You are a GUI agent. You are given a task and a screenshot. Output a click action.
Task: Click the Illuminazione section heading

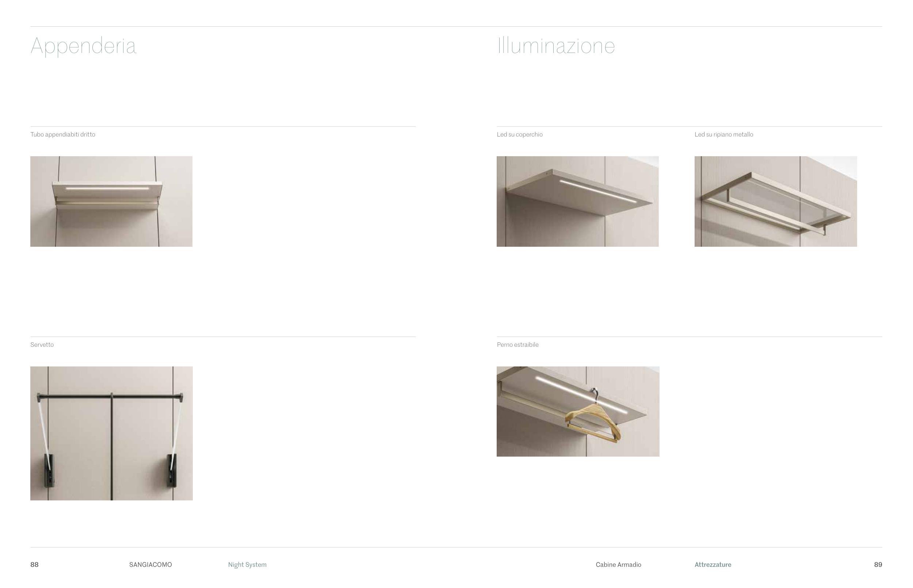click(x=555, y=46)
